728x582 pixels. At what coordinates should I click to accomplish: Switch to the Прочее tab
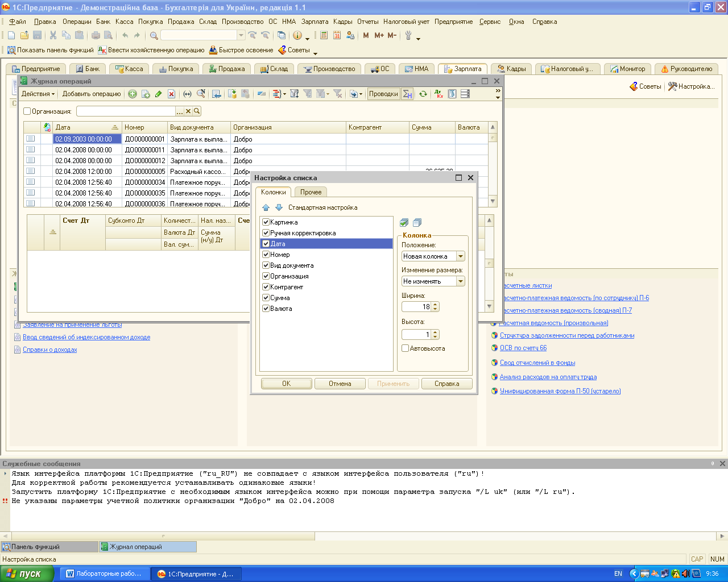[x=311, y=192]
